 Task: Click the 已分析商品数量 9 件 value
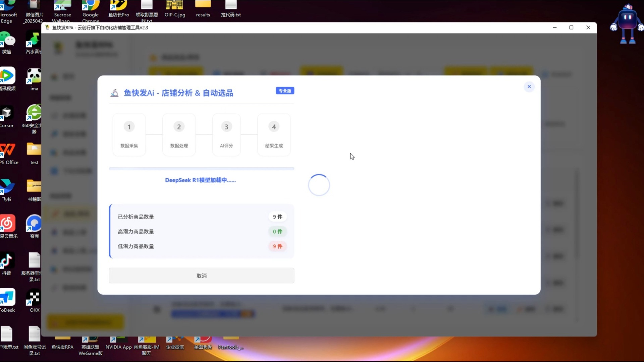(x=277, y=217)
